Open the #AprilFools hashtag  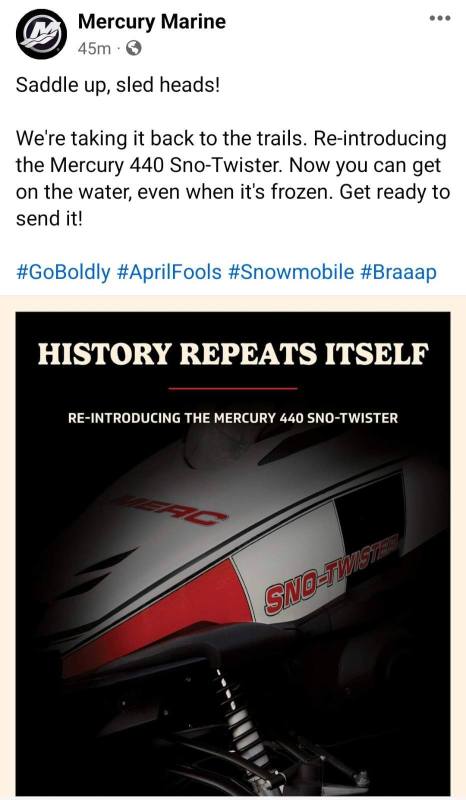169,272
